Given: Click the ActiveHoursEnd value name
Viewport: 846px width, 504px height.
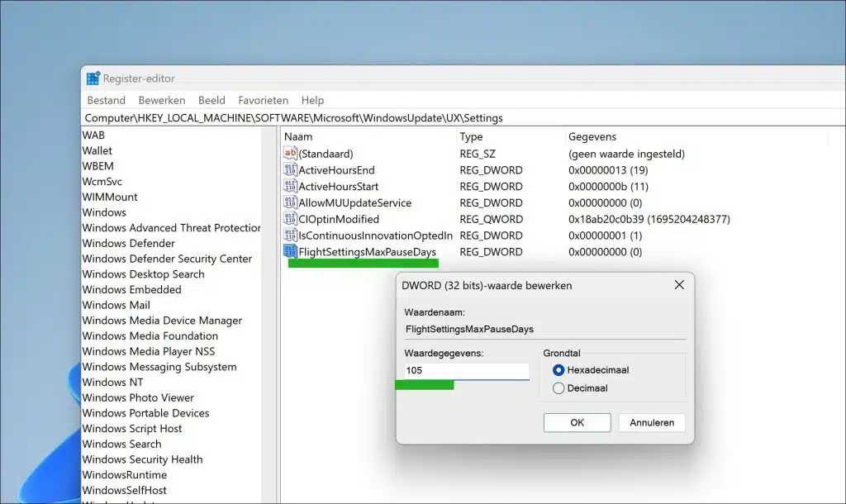Looking at the screenshot, I should tap(337, 170).
